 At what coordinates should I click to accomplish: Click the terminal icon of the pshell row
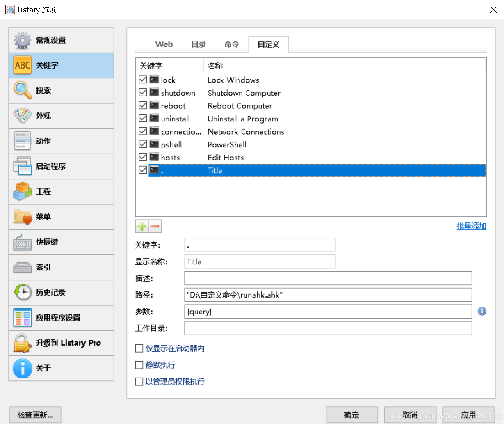pos(154,144)
